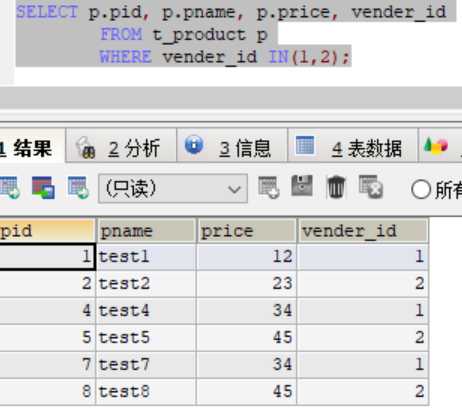Click the third grid toolbar icon left of dropdown

tap(78, 188)
